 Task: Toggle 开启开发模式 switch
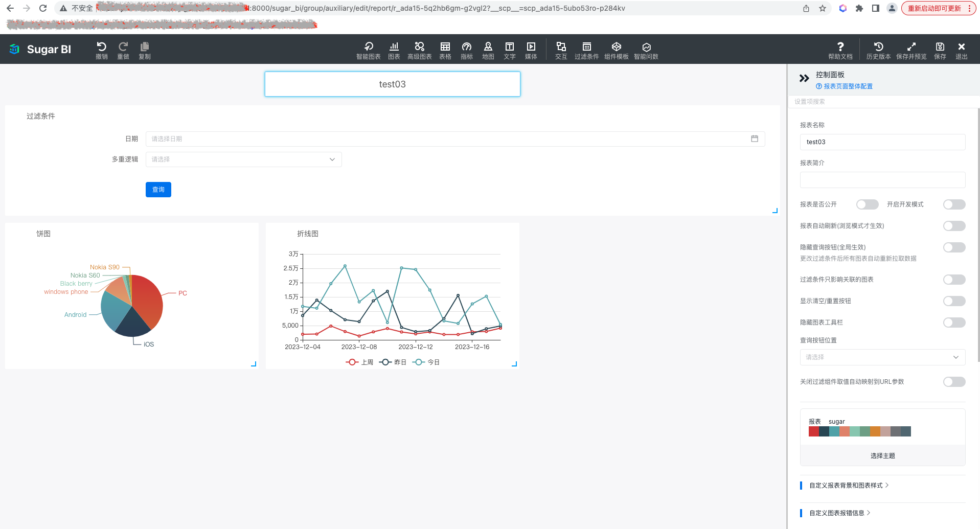click(954, 204)
